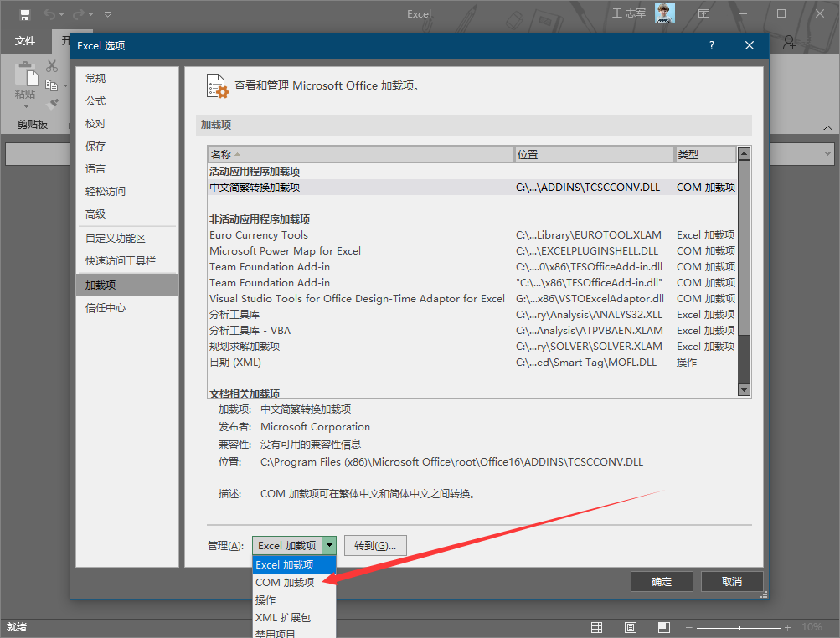Click the user profile avatar picture

click(665, 13)
